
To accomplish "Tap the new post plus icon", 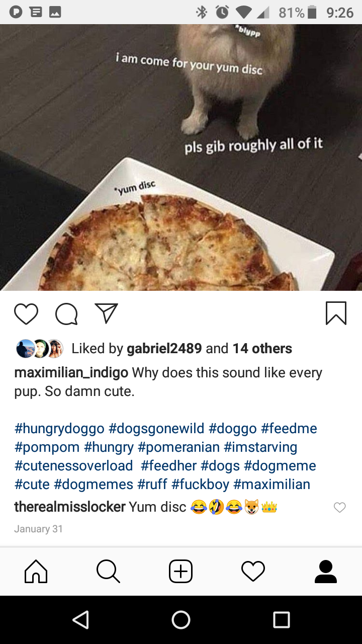I will coord(180,572).
